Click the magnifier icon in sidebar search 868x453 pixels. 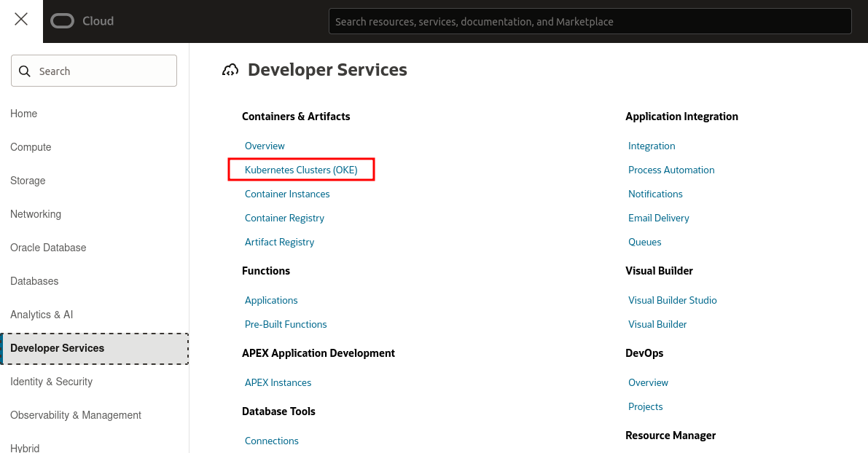25,71
